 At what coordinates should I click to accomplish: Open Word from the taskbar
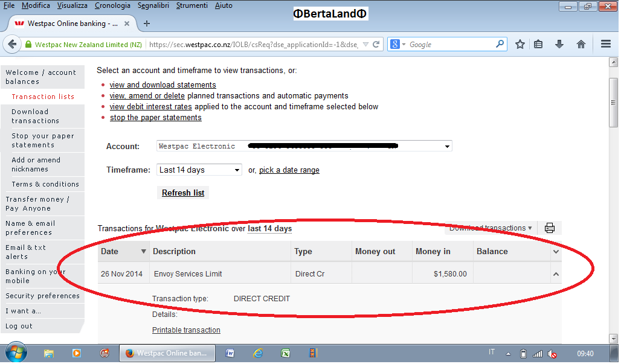pos(230,353)
